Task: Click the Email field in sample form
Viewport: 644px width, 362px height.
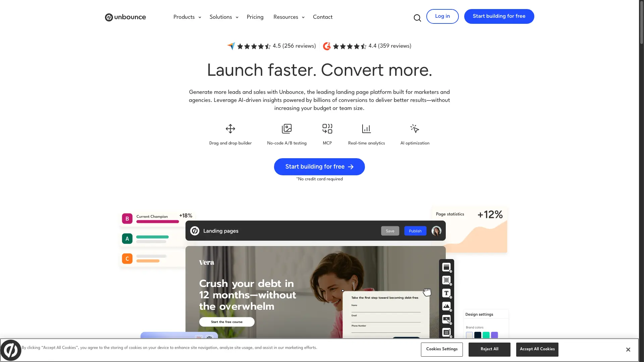Action: pos(386,318)
